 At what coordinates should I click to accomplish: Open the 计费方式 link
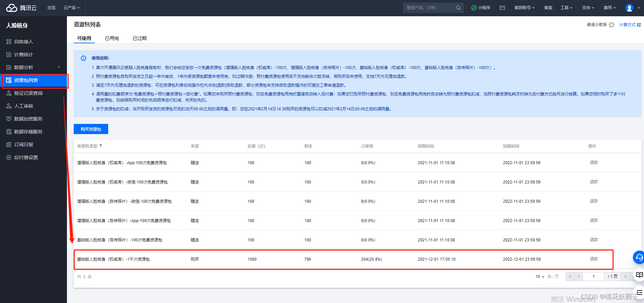click(x=627, y=25)
